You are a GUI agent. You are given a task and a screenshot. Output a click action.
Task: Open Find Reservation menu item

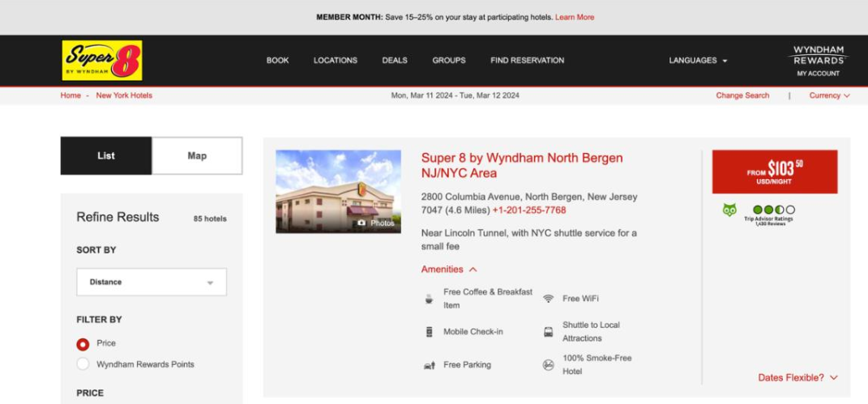pyautogui.click(x=528, y=60)
